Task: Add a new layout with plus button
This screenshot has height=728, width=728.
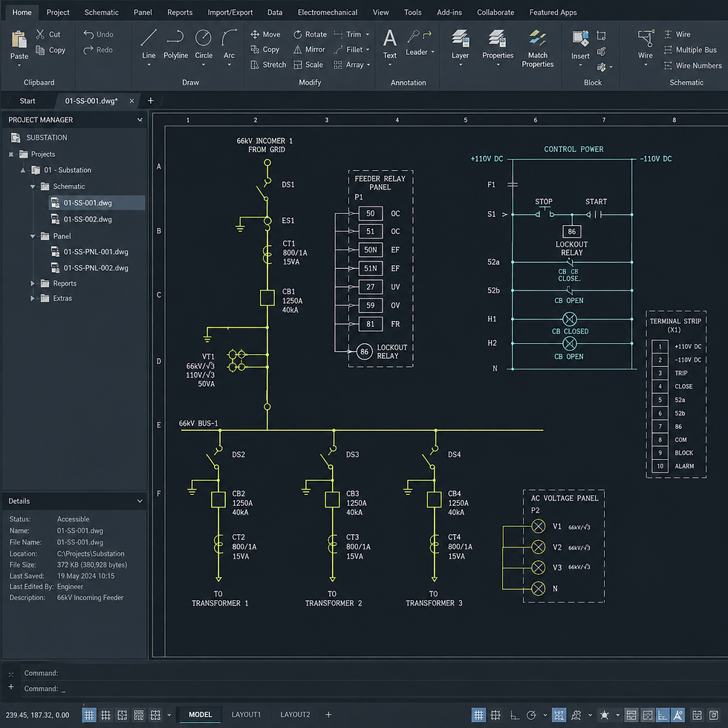Action: pyautogui.click(x=328, y=715)
